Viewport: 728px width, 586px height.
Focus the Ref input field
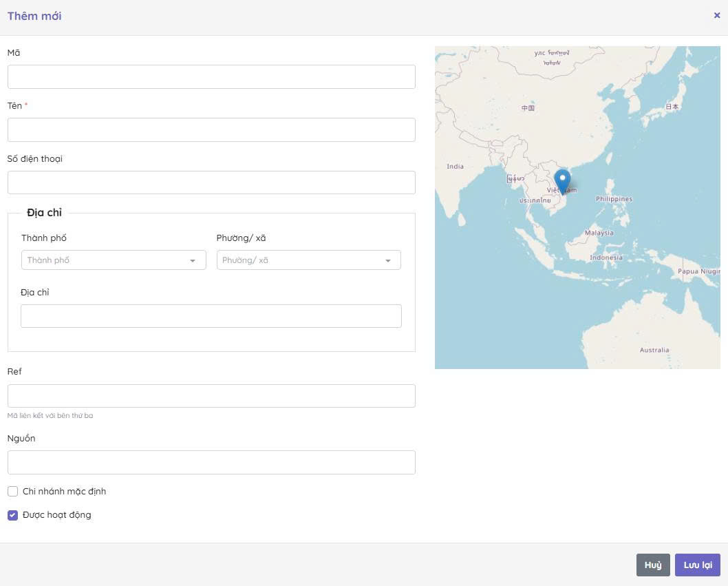click(x=211, y=396)
